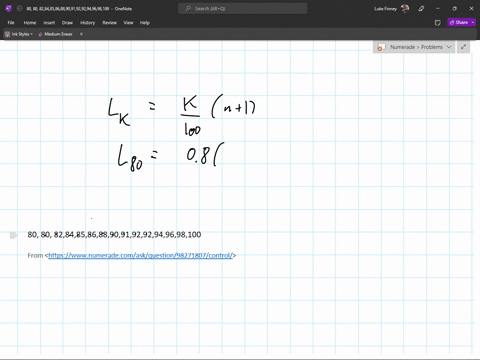Open the numerade.com question link

coord(140,255)
